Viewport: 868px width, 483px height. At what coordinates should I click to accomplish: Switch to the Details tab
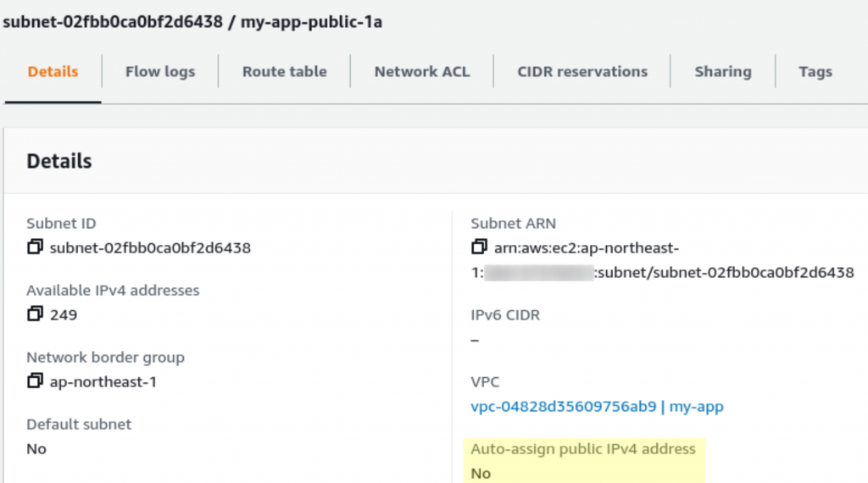pos(53,72)
